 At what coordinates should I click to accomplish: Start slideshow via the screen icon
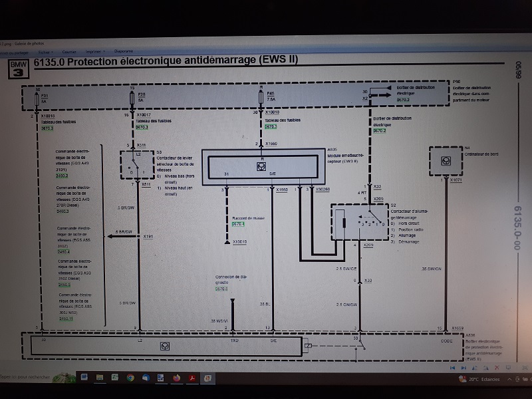coord(508,368)
